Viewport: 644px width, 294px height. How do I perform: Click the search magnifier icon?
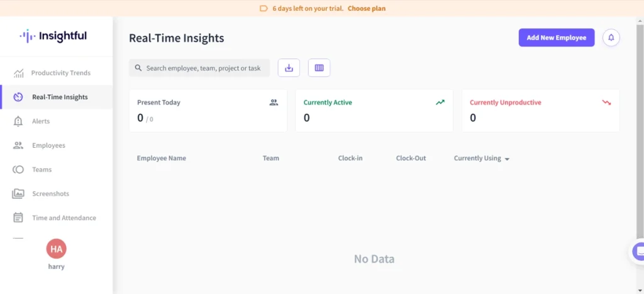pos(138,68)
